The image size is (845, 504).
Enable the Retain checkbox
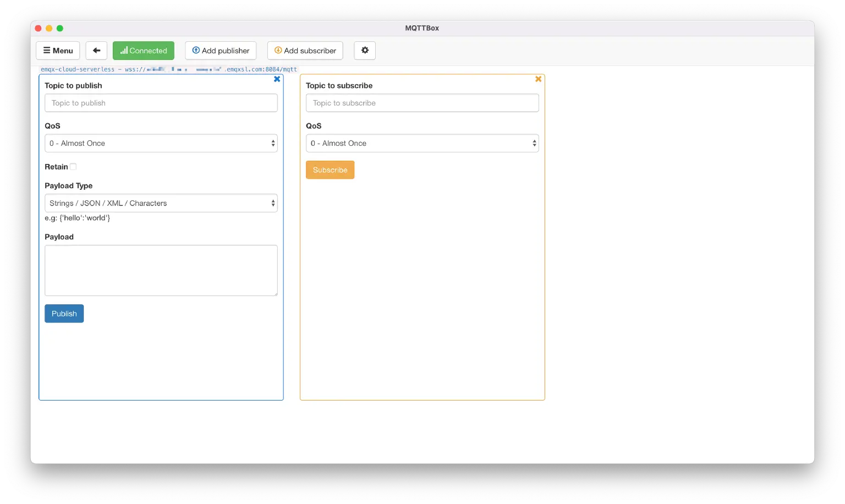(73, 167)
